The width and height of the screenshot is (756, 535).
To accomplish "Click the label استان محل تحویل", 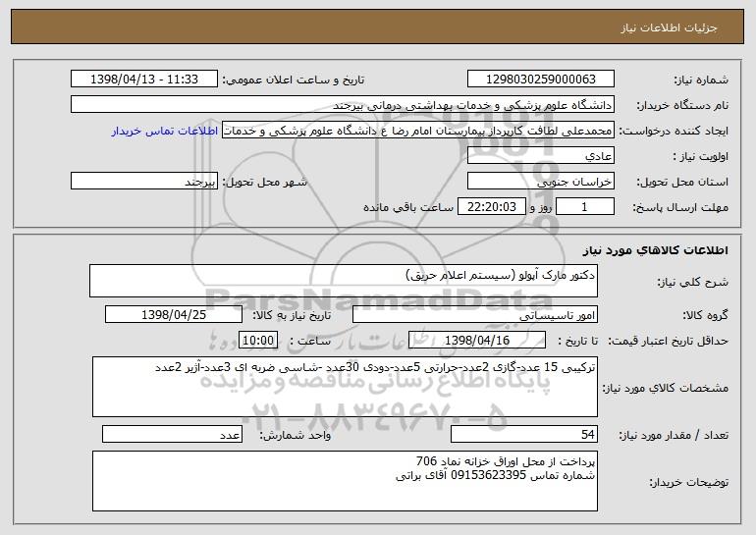I will pos(682,183).
